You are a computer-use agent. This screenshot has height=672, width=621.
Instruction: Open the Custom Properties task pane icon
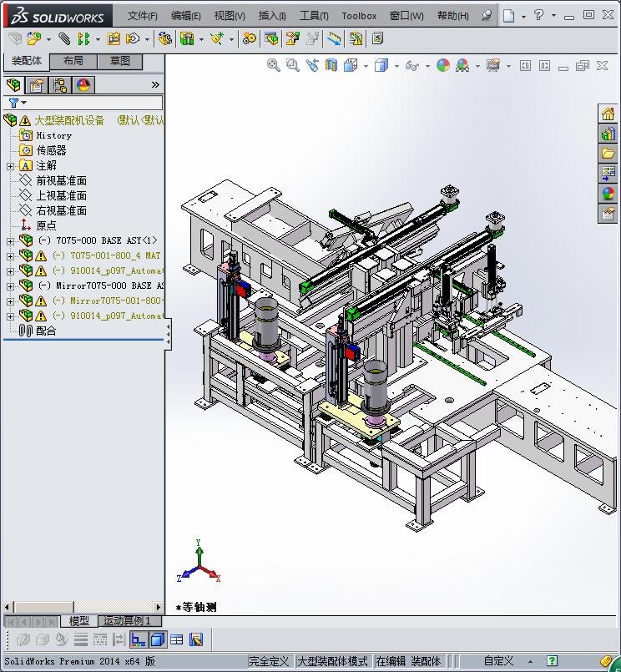coord(608,213)
